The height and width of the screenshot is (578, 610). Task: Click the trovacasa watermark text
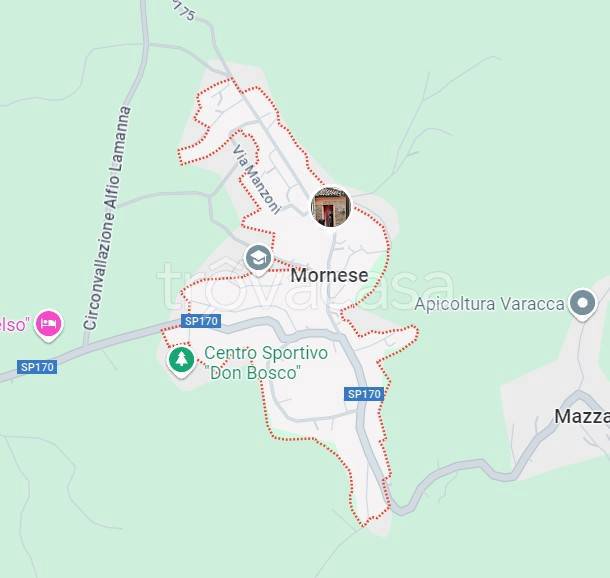[x=305, y=288]
